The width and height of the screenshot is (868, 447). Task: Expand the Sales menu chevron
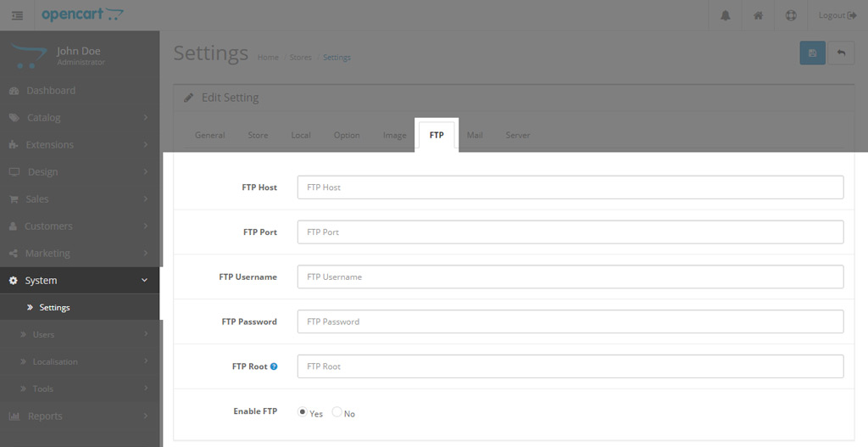pyautogui.click(x=145, y=198)
